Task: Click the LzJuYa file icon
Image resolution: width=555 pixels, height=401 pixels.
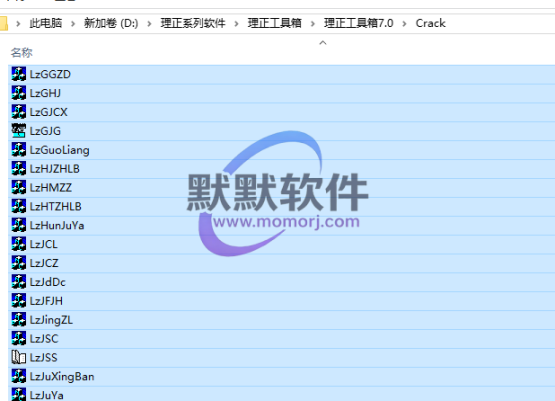Action: (x=18, y=395)
